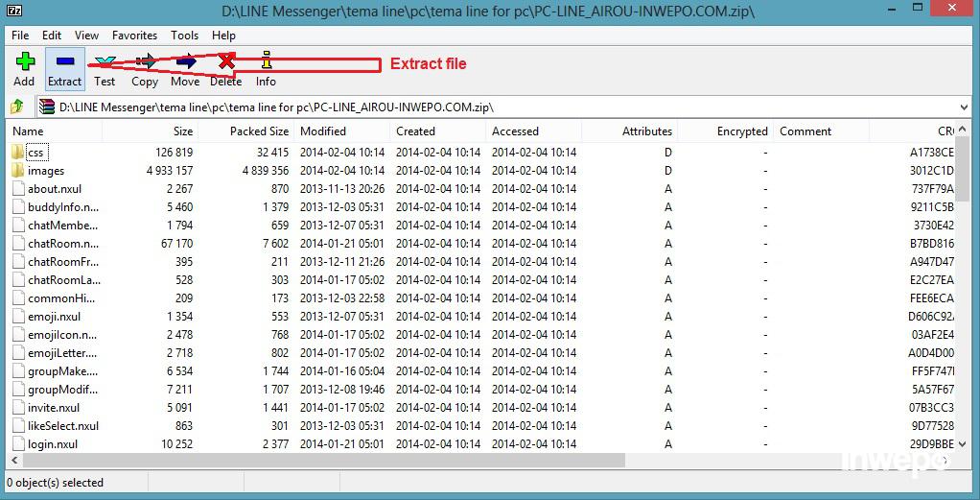
Task: Click size value 10 252
Action: pyautogui.click(x=176, y=443)
